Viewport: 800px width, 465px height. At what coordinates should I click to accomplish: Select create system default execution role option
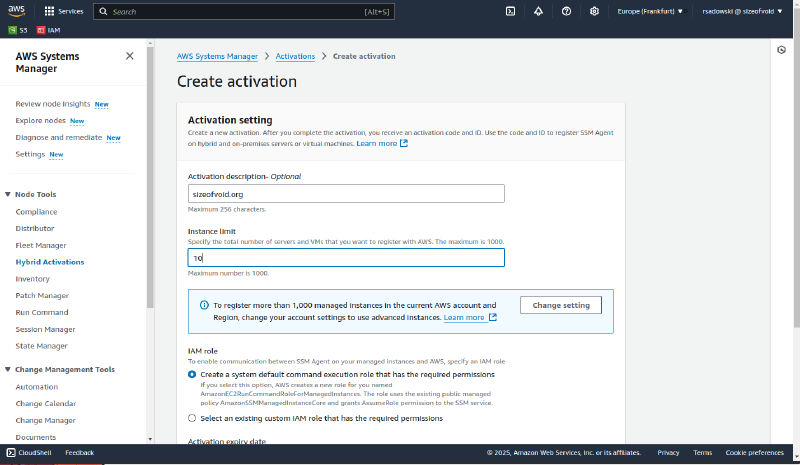pos(192,374)
